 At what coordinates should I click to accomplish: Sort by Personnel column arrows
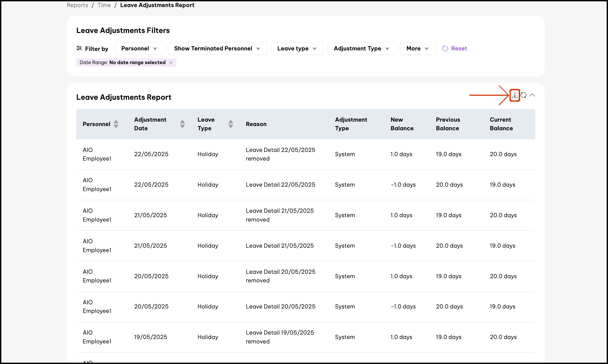116,124
